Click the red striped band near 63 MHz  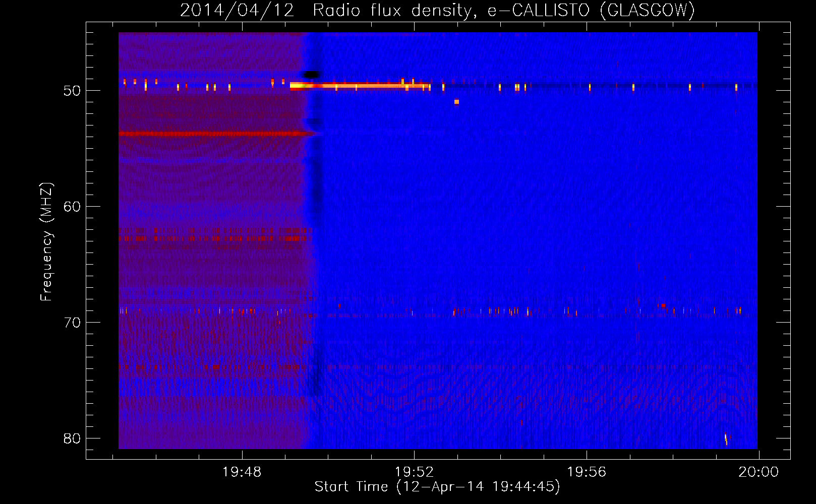point(215,238)
